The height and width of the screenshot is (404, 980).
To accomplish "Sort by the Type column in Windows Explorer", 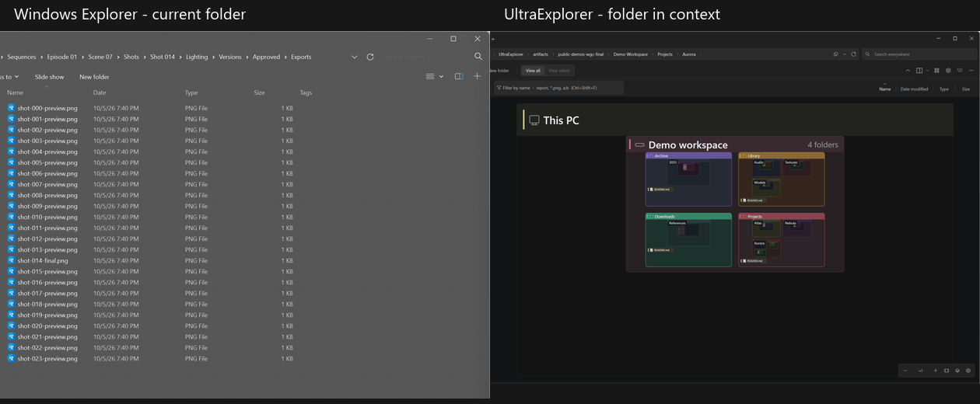I will pos(191,92).
